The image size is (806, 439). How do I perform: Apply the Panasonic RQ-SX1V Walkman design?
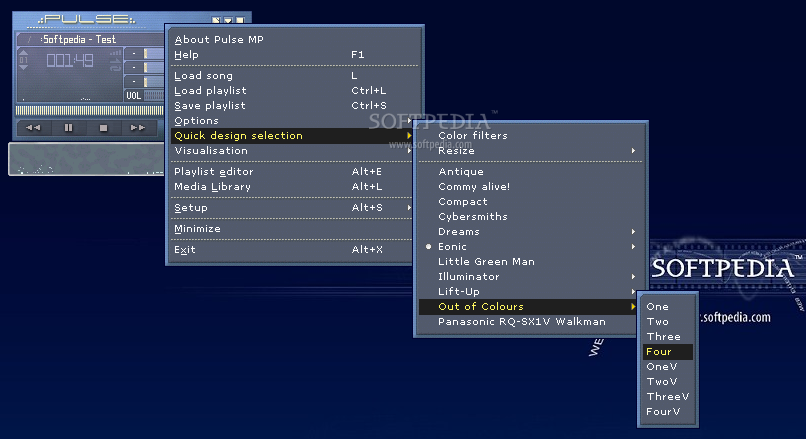pos(529,322)
